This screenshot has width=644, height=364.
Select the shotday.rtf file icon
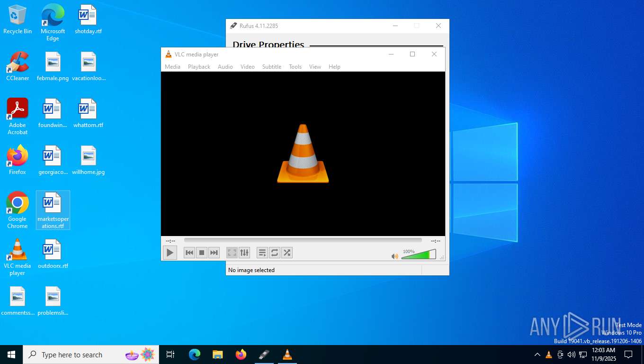[88, 20]
